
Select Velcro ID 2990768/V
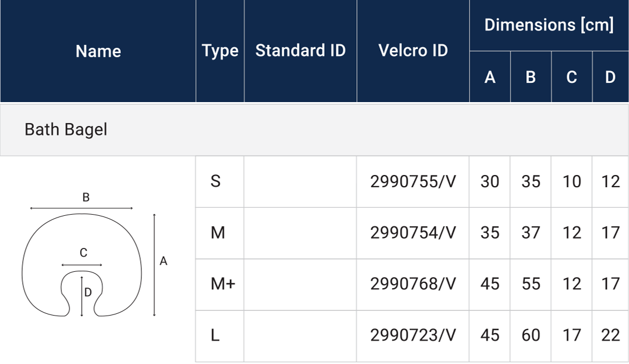pos(413,285)
